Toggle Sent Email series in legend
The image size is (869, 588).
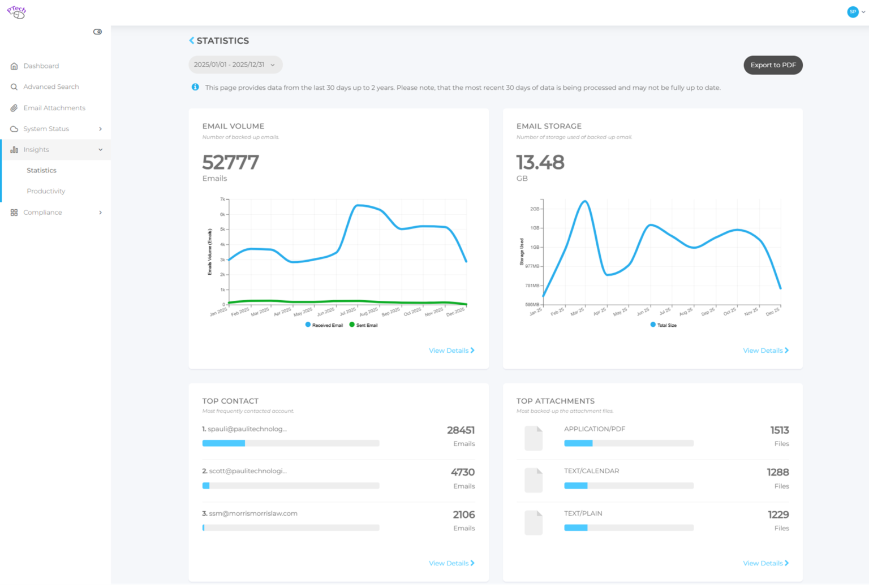tap(363, 325)
